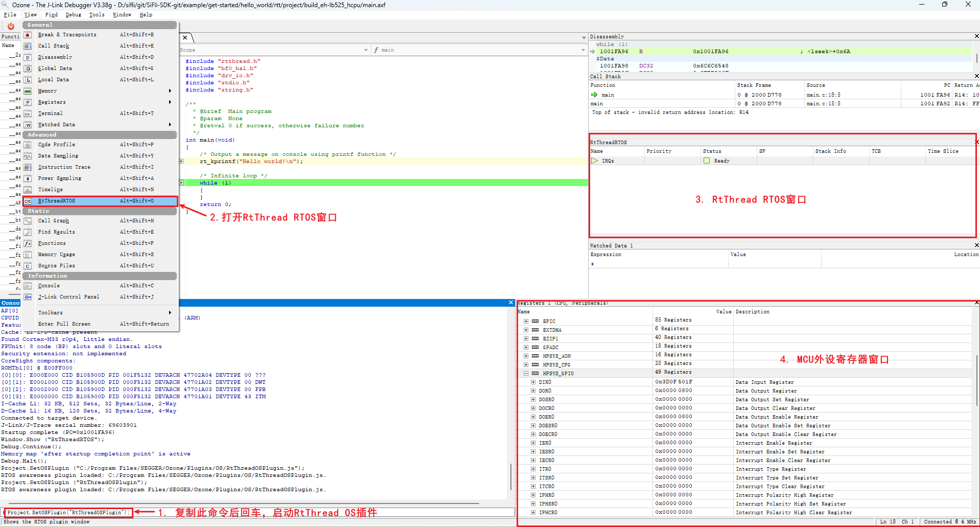Click the Terminal icon in the menu
Viewport: 980px width, 527px height.
28,113
